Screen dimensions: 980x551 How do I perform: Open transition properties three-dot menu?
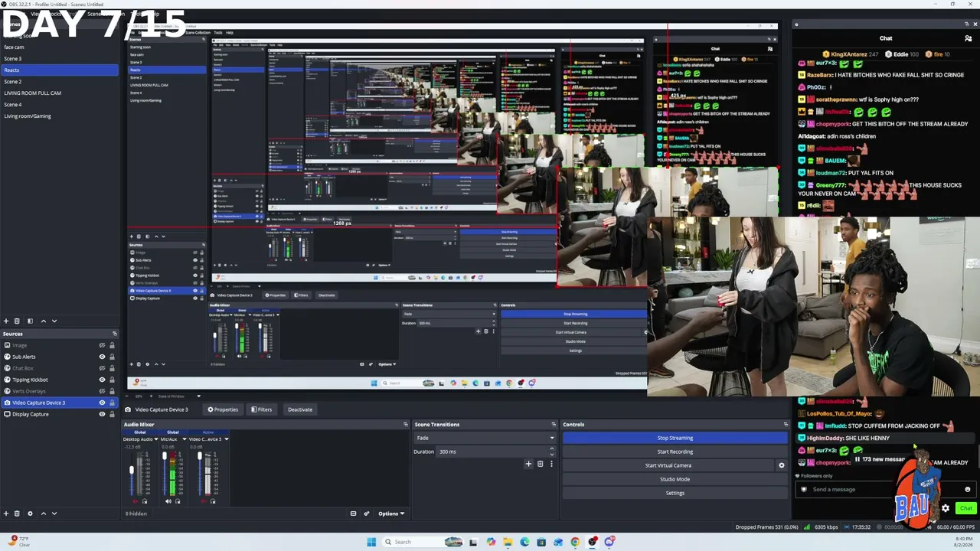pyautogui.click(x=551, y=464)
